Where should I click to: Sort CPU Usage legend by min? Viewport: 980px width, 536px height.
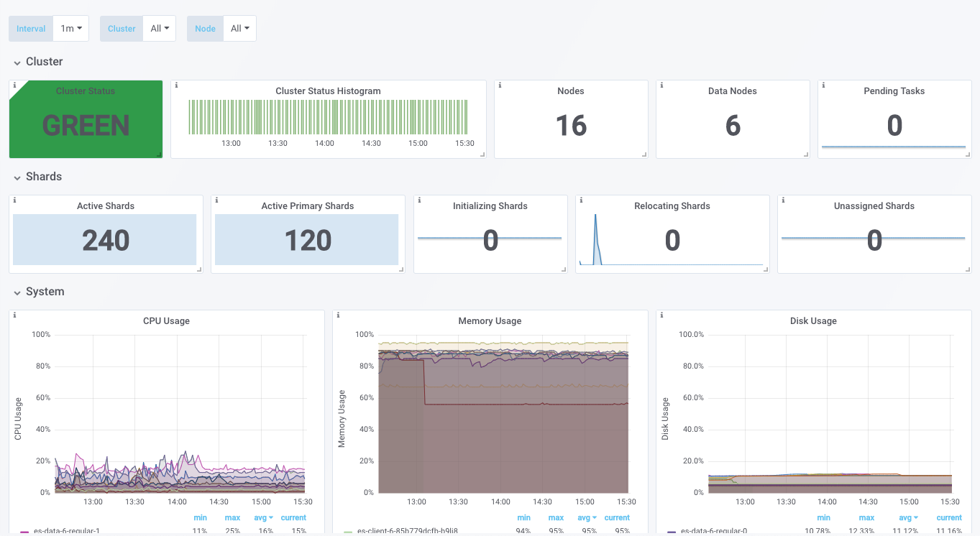(200, 517)
